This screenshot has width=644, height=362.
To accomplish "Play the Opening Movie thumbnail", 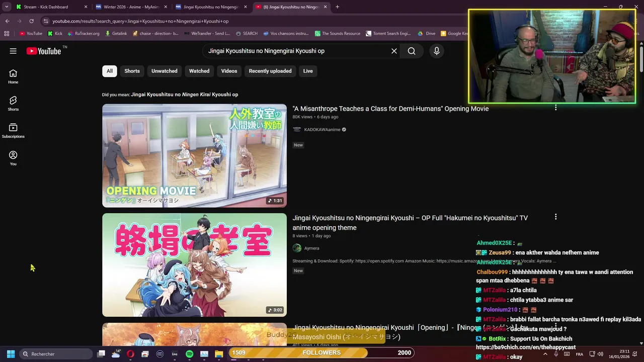I will coord(194,156).
